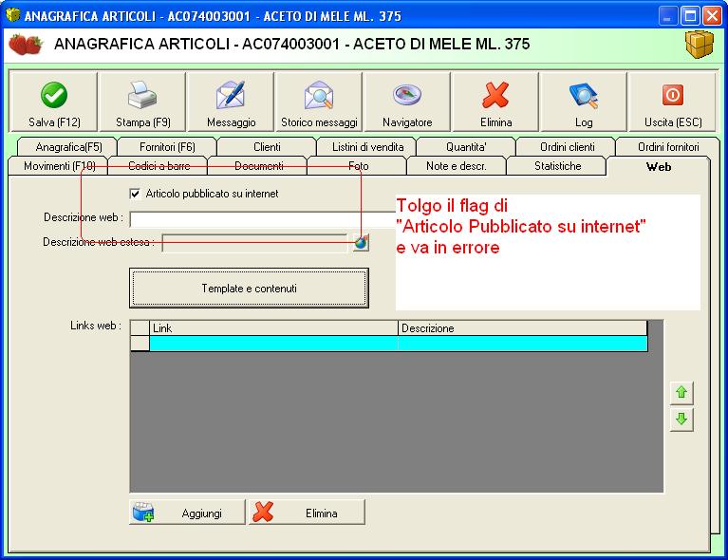Open the Statistiche tab

(557, 166)
